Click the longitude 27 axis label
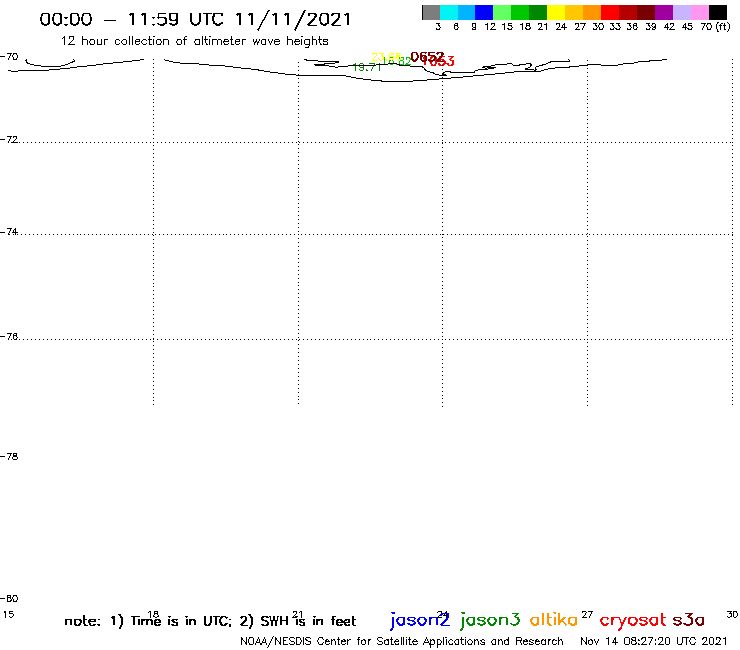The width and height of the screenshot is (740, 650). point(587,615)
